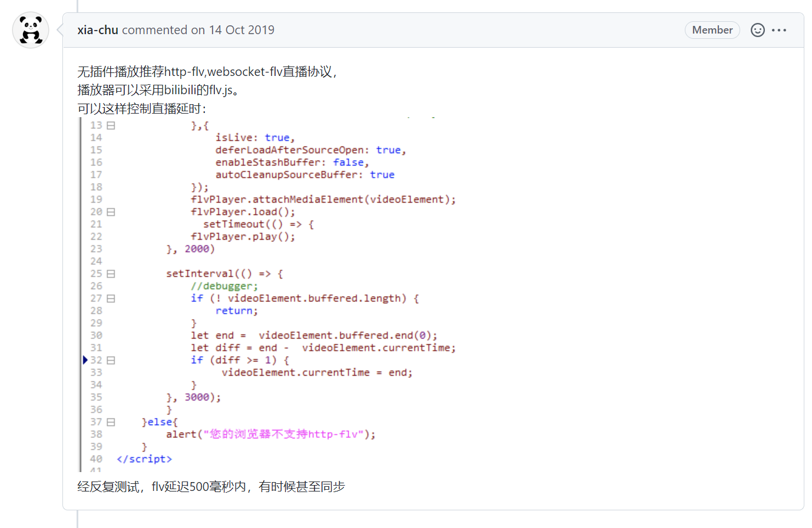Click the text '经反复测试,flv延迟500毫秒内,有时候甚至同步'

click(x=211, y=487)
